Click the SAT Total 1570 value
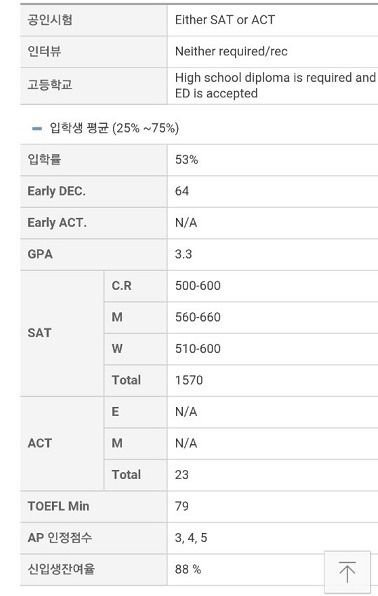Image resolution: width=378 pixels, height=596 pixels. [189, 380]
